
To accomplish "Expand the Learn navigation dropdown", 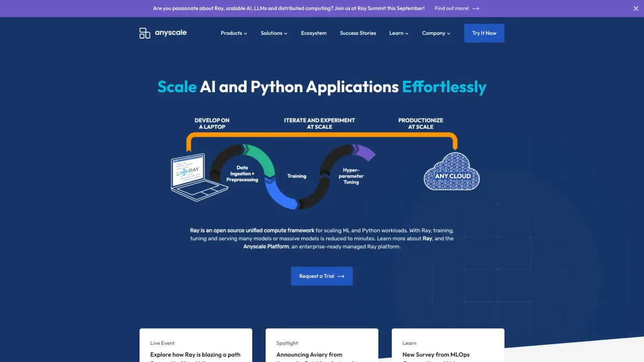I will tap(399, 33).
